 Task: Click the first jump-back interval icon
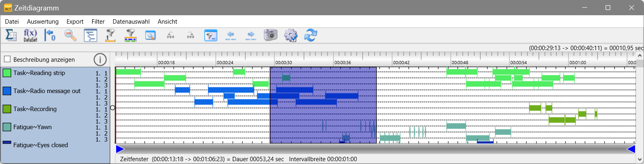[x=171, y=36]
